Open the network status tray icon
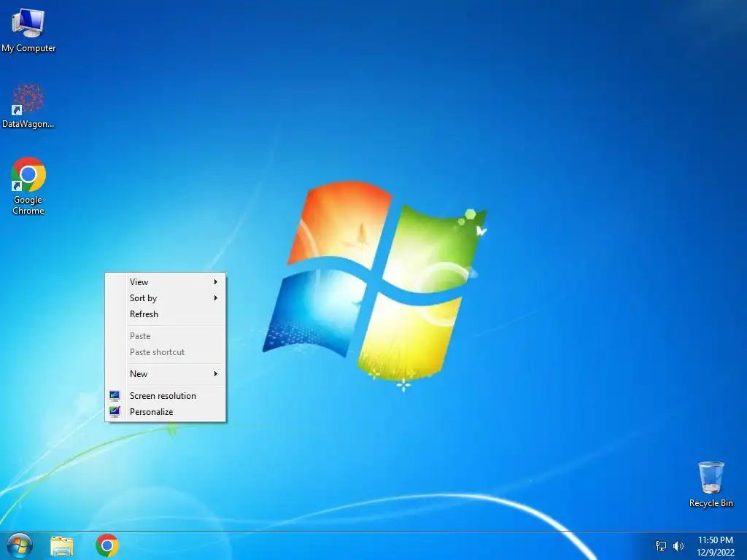The height and width of the screenshot is (560, 747). pos(661,545)
